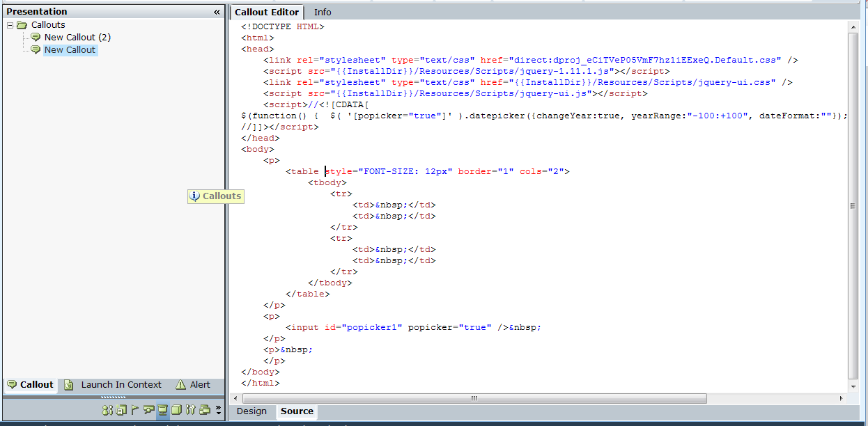Click the people icon in bottom toolbar
This screenshot has width=868, height=426.
point(107,410)
